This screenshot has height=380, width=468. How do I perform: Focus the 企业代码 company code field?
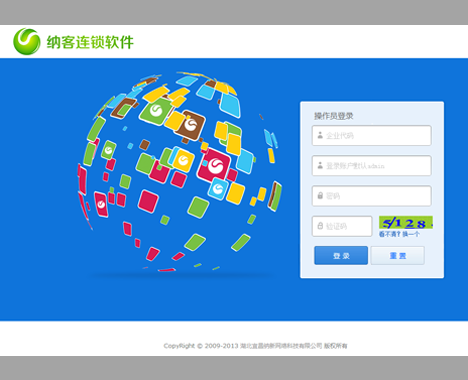pyautogui.click(x=372, y=135)
